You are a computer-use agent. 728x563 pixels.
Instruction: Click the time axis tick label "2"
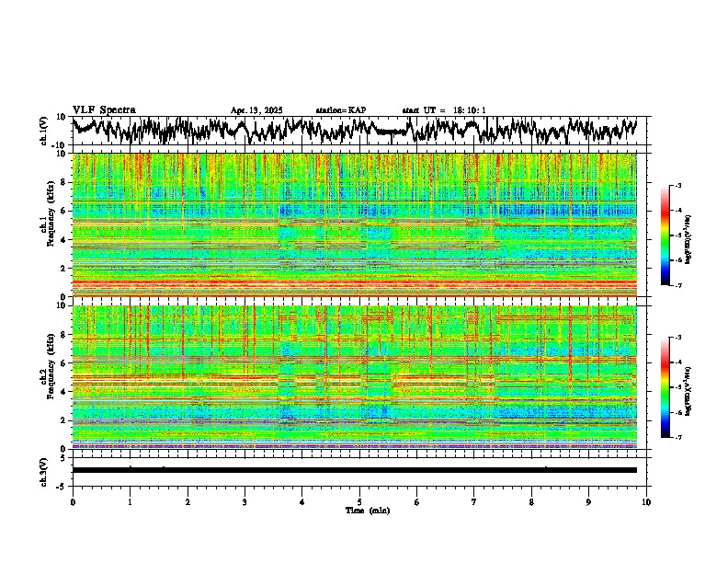point(188,502)
